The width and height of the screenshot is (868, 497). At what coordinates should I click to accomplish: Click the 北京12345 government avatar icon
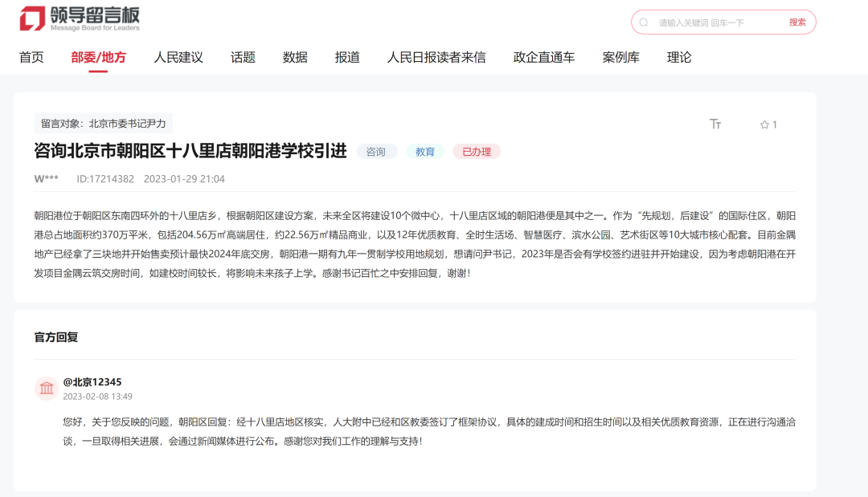pyautogui.click(x=47, y=389)
